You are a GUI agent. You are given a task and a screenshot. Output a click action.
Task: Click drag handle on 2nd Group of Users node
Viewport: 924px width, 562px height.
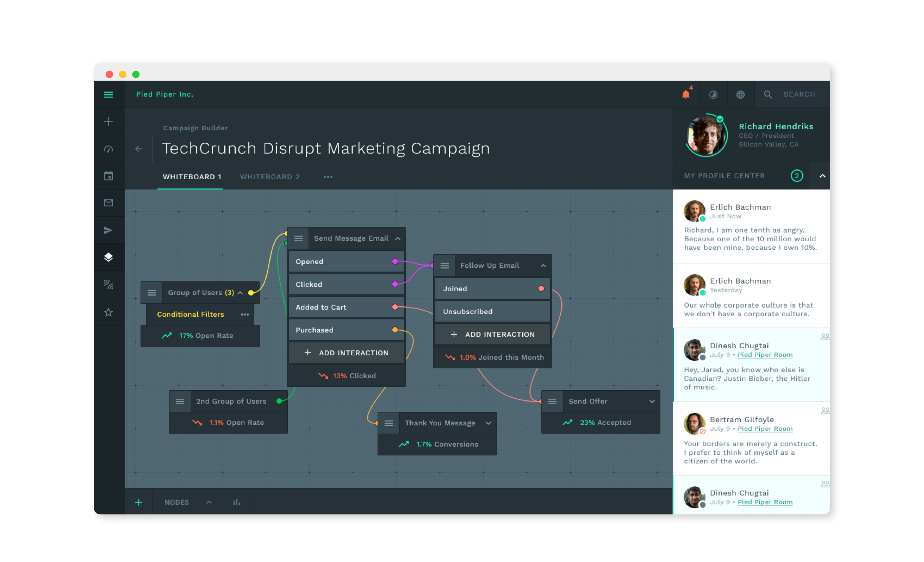pyautogui.click(x=180, y=401)
